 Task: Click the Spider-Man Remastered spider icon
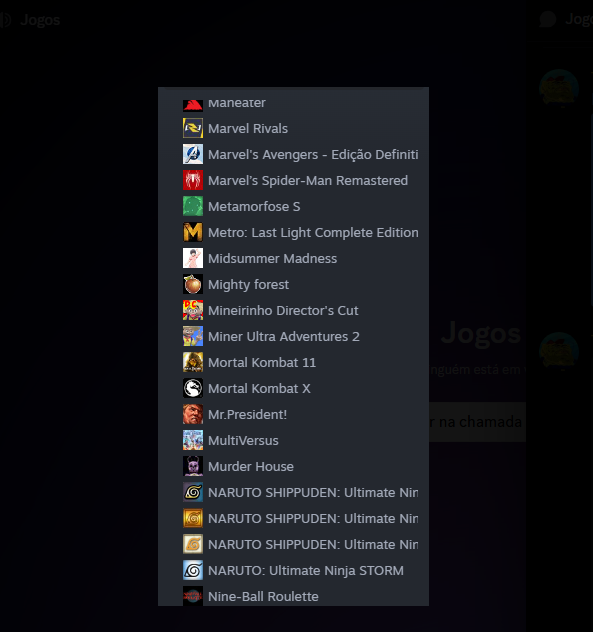click(x=193, y=180)
